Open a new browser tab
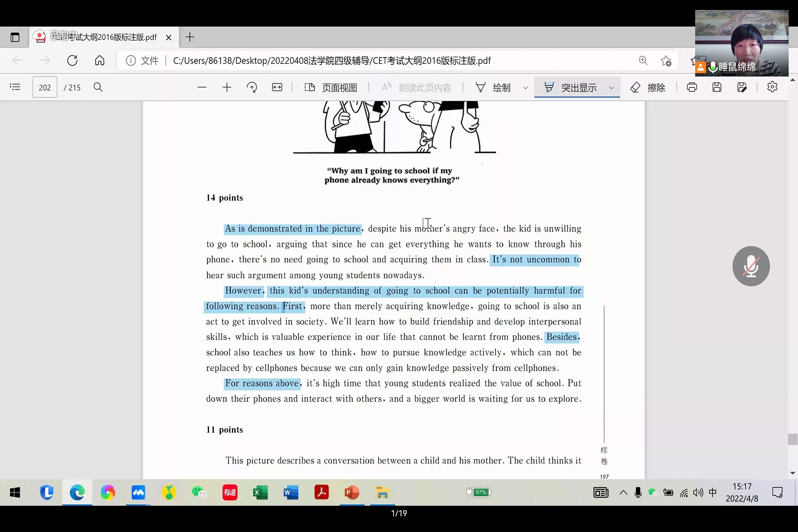Screen dimensions: 798x532 pyautogui.click(x=189, y=37)
